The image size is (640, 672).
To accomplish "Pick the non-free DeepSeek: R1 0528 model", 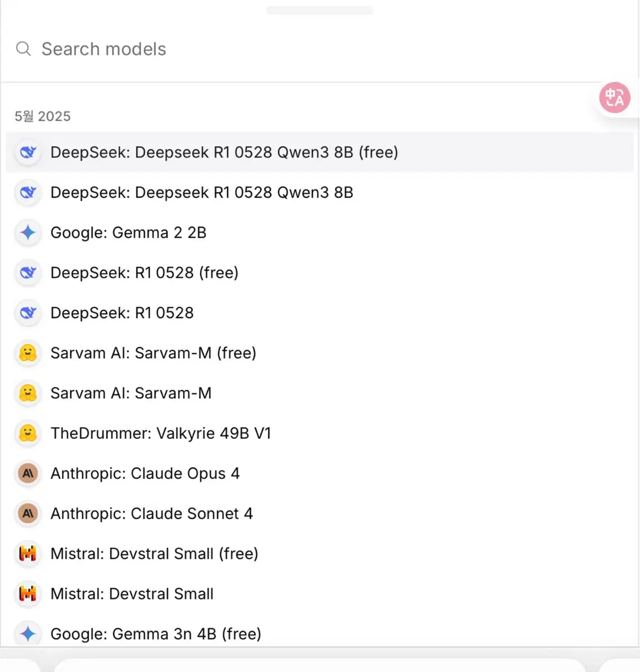I will tap(319, 313).
